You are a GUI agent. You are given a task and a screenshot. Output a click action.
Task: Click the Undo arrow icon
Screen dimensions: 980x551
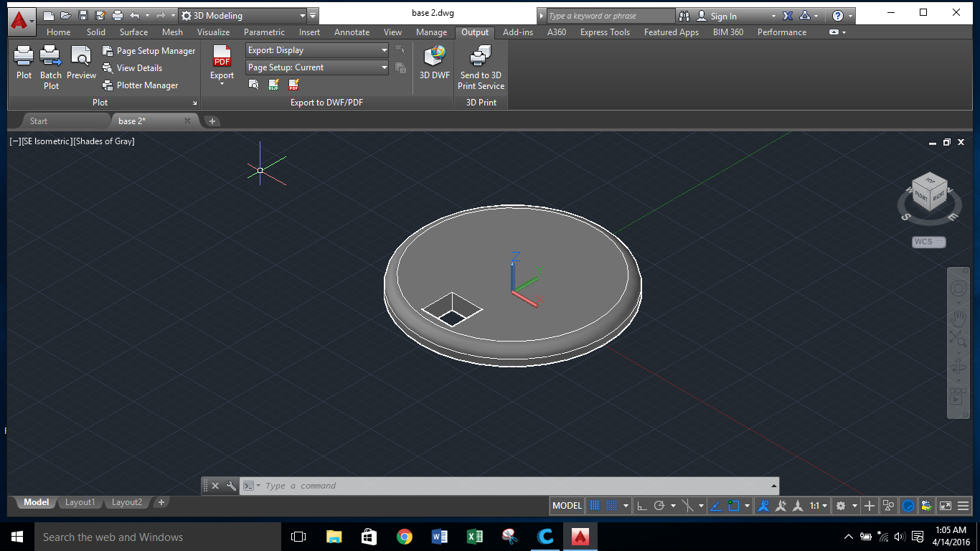tap(134, 15)
